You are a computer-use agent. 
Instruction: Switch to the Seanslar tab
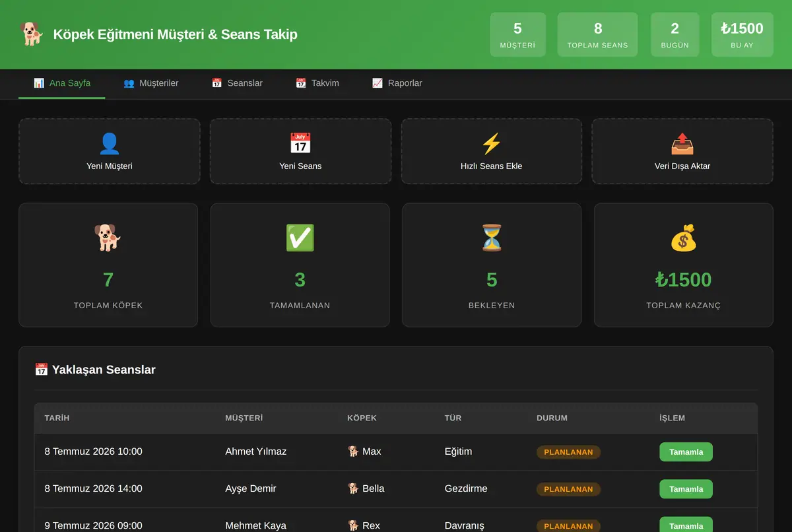coord(237,83)
